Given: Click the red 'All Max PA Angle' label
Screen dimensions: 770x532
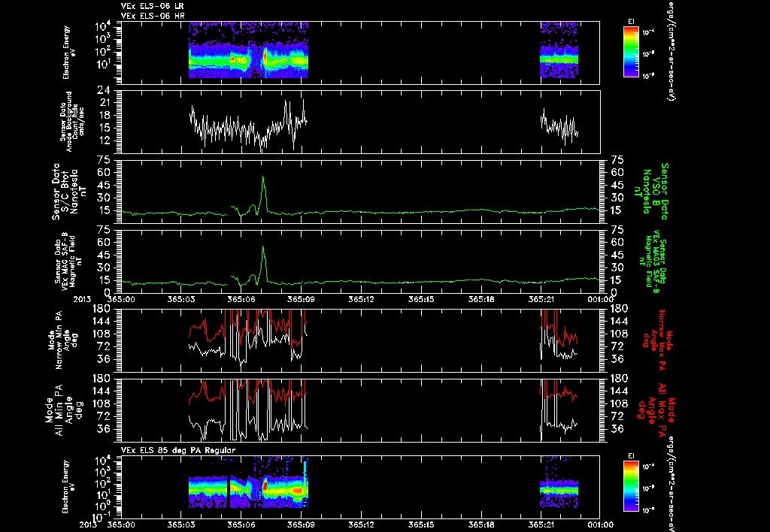Looking at the screenshot, I should (657, 409).
